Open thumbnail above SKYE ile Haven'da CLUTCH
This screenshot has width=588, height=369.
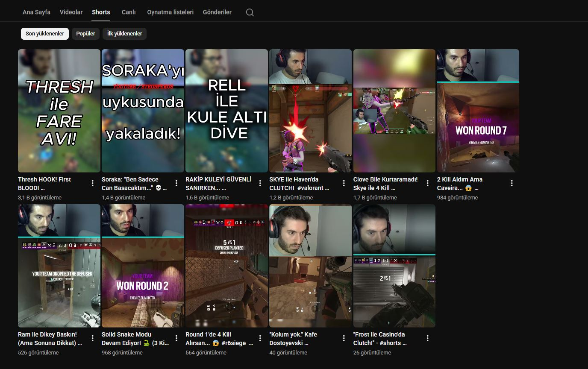tap(310, 111)
